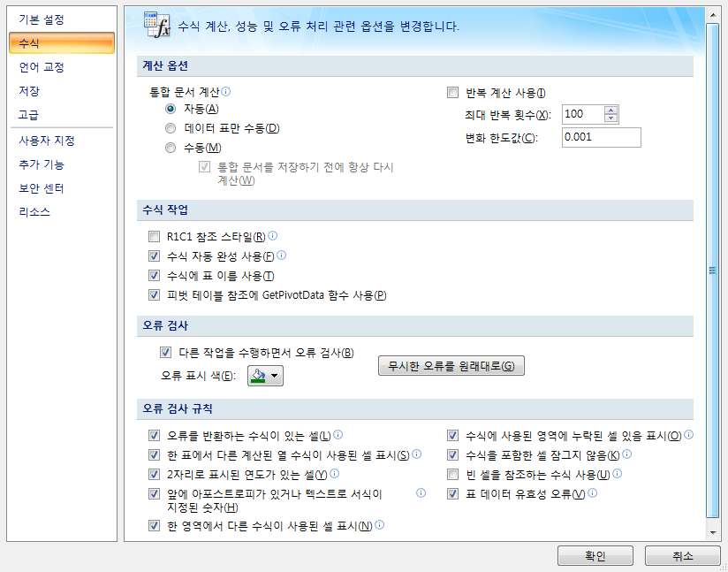Open the 기본 설정 category

click(61, 19)
